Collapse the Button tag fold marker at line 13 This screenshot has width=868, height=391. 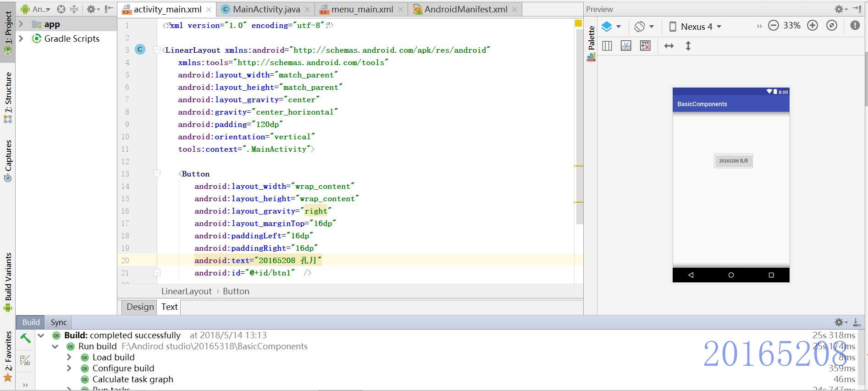pyautogui.click(x=157, y=174)
